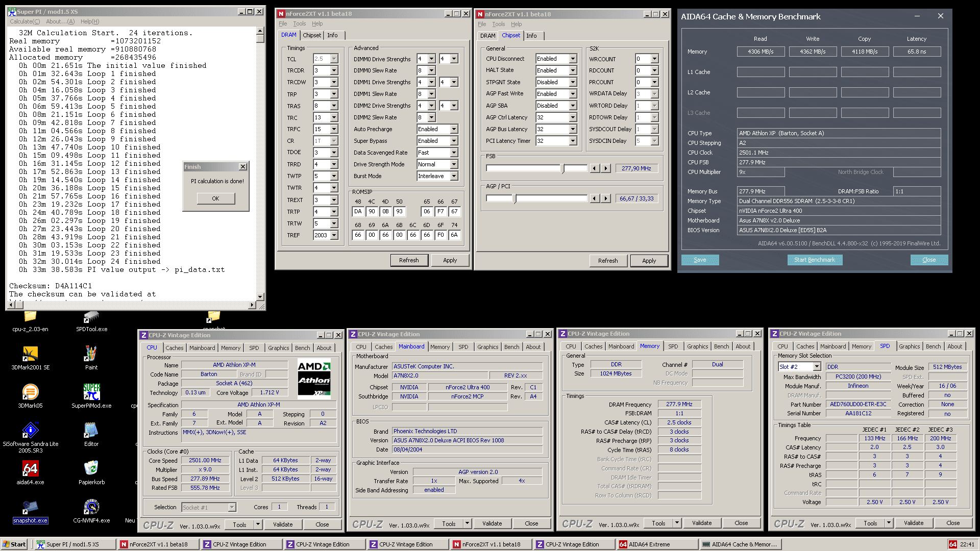This screenshot has height=551, width=980.
Task: Launch SuperPiMod.exe from desktop
Action: coord(91,392)
